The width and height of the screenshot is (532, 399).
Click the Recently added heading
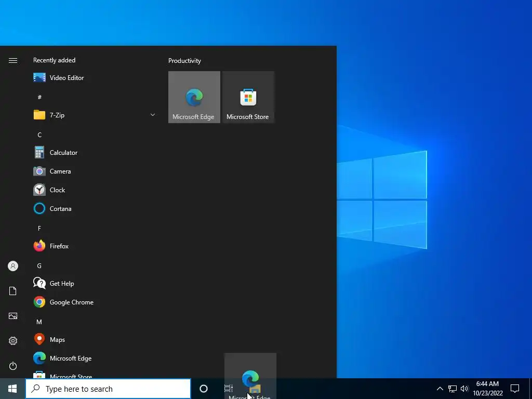[54, 60]
